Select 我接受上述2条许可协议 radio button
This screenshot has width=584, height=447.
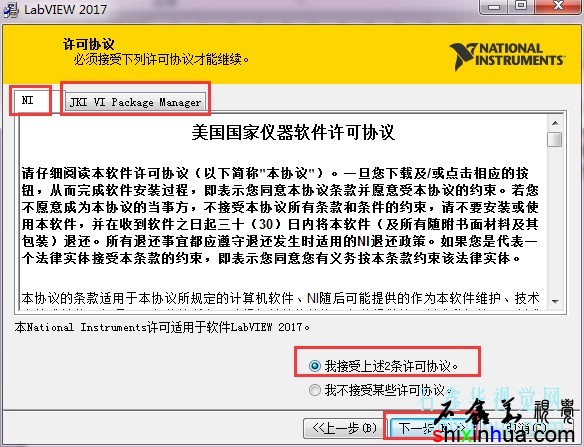point(315,366)
